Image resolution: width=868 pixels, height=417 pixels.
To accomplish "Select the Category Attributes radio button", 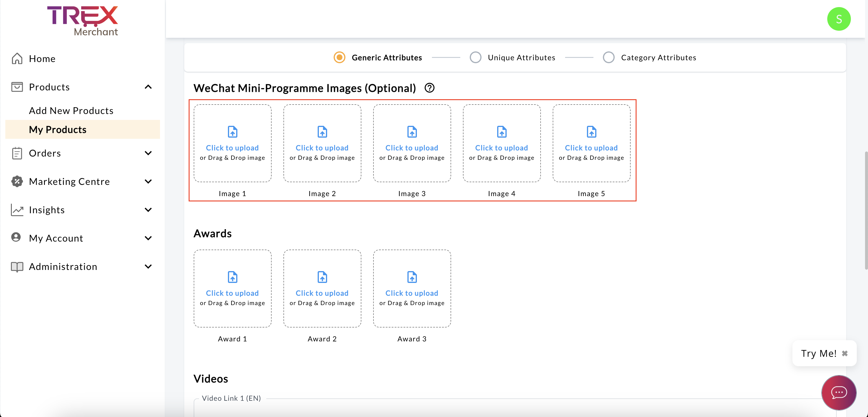I will [x=608, y=58].
